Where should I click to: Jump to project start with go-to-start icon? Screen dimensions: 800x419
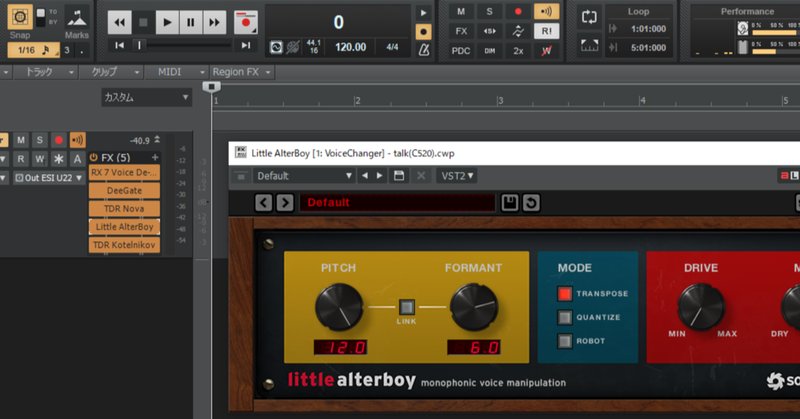click(119, 45)
